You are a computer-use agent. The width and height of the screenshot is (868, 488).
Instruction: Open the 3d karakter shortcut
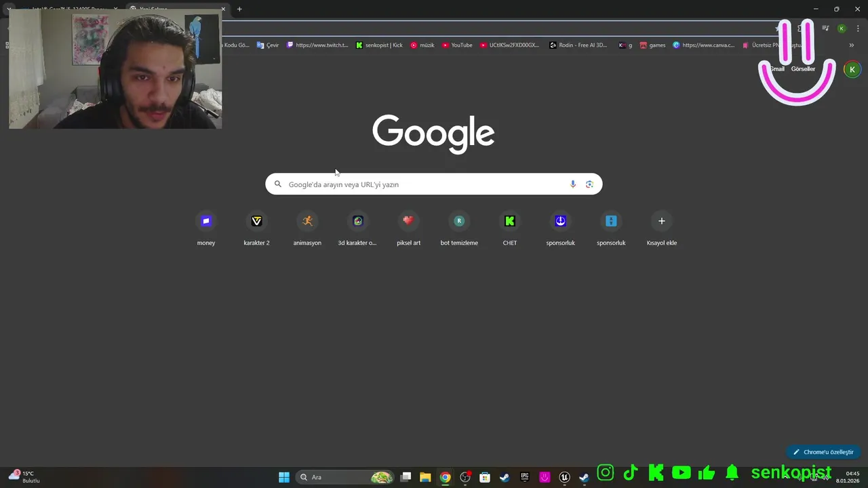(357, 229)
